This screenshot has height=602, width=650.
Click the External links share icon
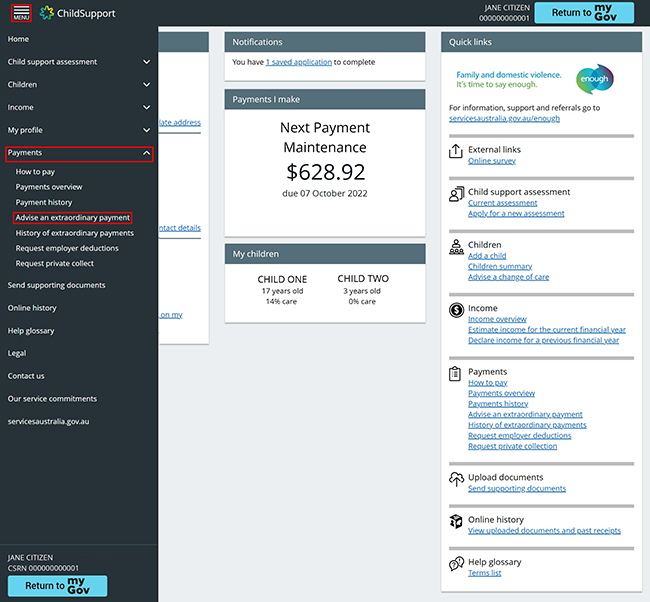point(456,151)
